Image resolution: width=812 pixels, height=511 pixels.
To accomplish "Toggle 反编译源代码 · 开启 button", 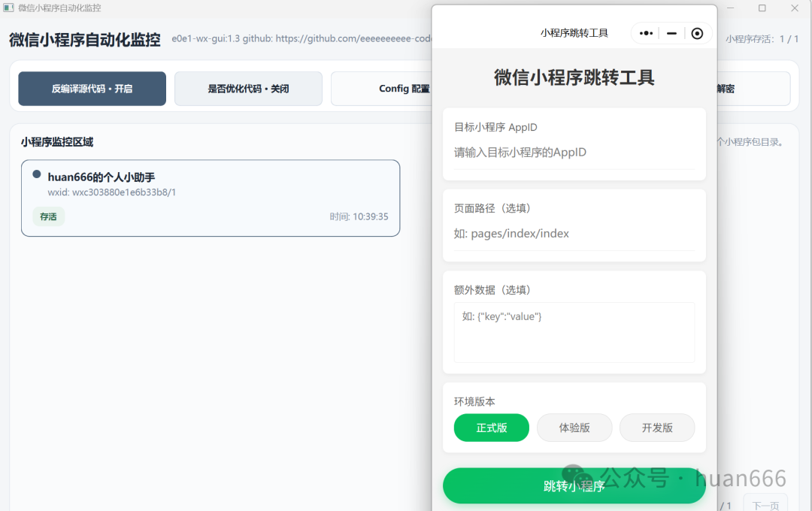I will [x=92, y=89].
